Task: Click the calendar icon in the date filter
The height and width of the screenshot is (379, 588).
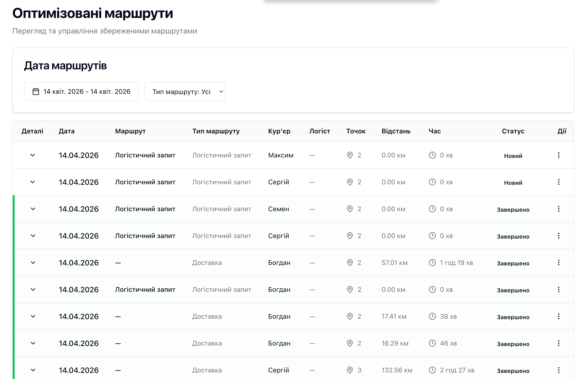Action: (x=36, y=91)
